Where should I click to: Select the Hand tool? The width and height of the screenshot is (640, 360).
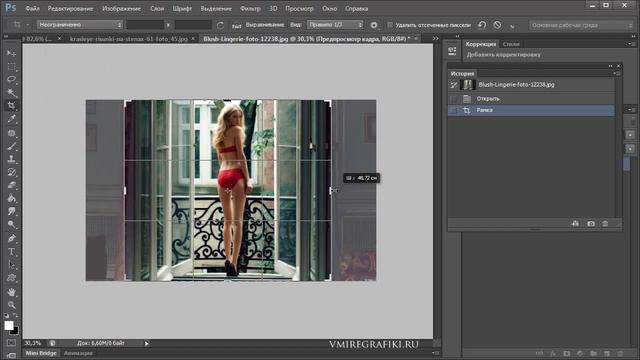coord(11,292)
